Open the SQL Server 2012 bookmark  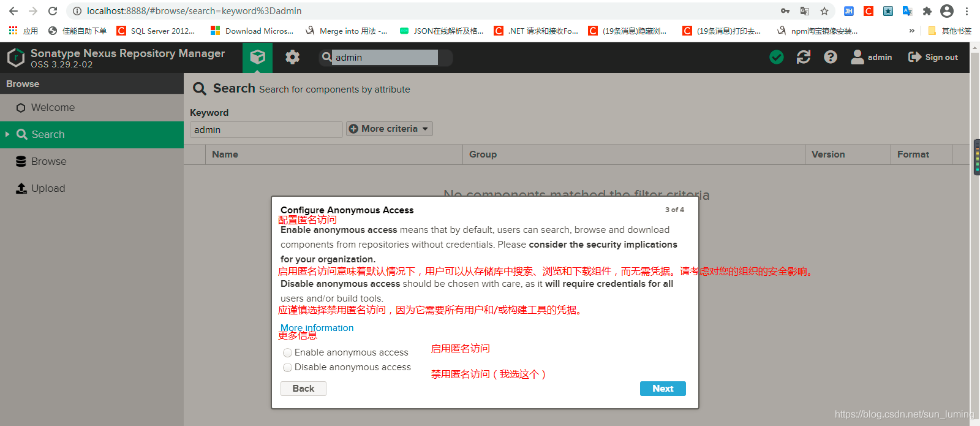(x=156, y=31)
